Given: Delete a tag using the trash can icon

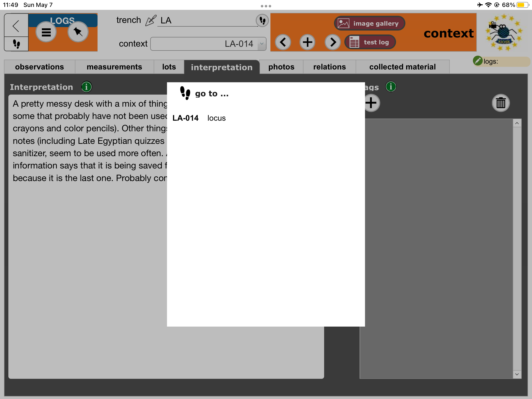Looking at the screenshot, I should pyautogui.click(x=501, y=103).
